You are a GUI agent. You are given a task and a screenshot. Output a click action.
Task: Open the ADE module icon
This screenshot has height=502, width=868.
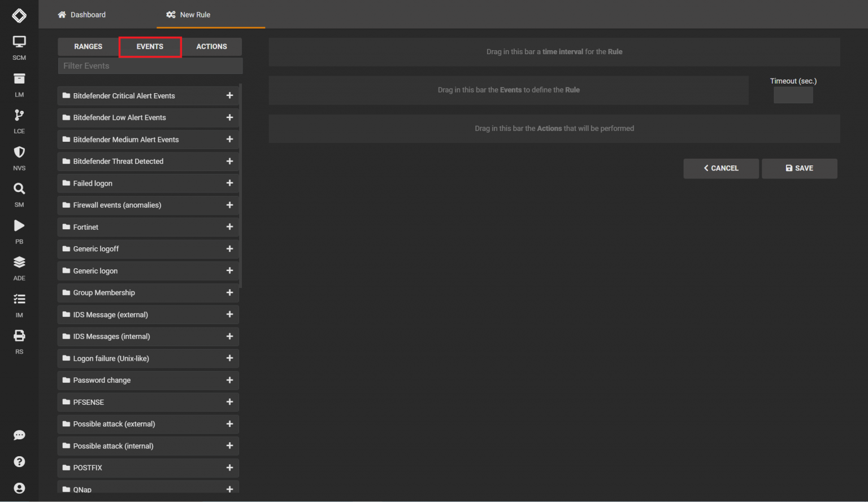pos(19,263)
